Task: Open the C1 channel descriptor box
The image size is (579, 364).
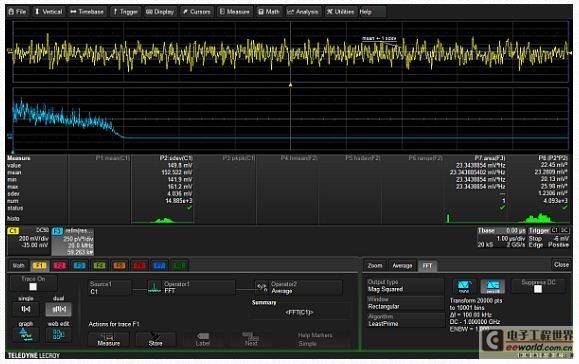Action: 28,241
